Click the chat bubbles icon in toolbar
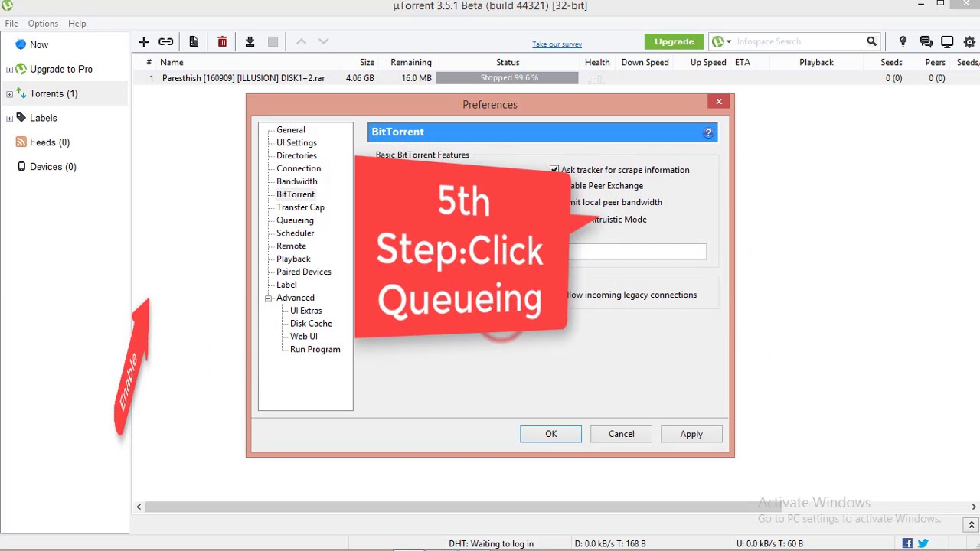 926,42
